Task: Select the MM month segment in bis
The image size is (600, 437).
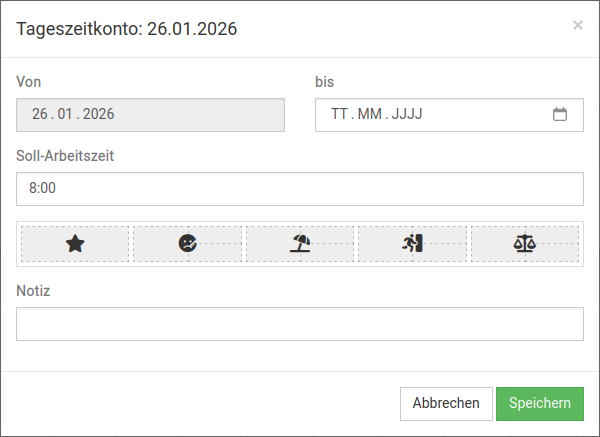Action: 369,114
